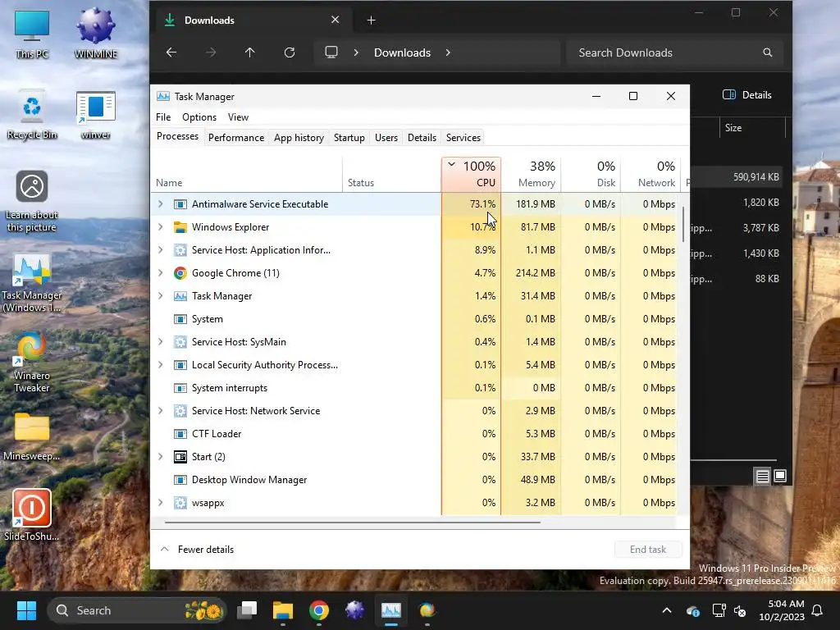Sort processes by Disk column

[x=591, y=174]
